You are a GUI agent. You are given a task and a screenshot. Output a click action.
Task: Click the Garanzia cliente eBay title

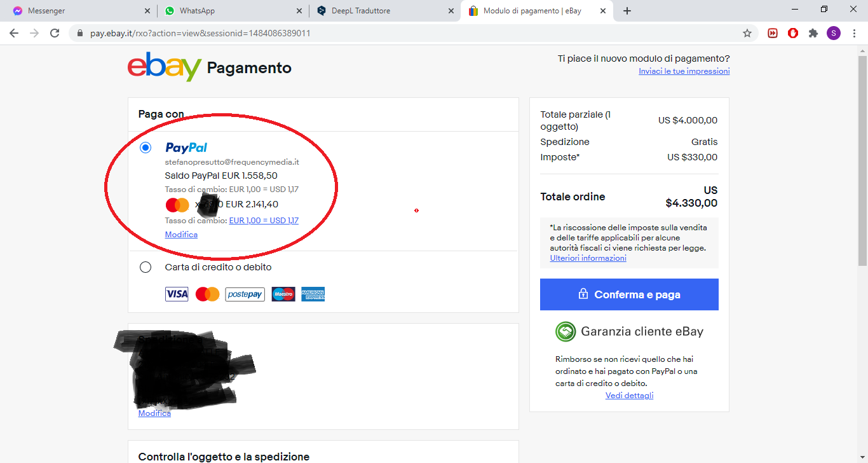click(x=642, y=331)
